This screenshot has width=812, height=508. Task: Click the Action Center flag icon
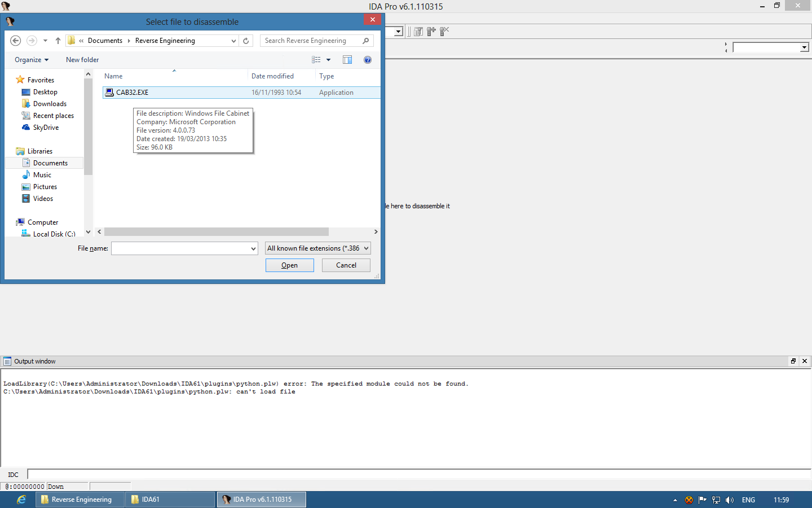pos(703,500)
